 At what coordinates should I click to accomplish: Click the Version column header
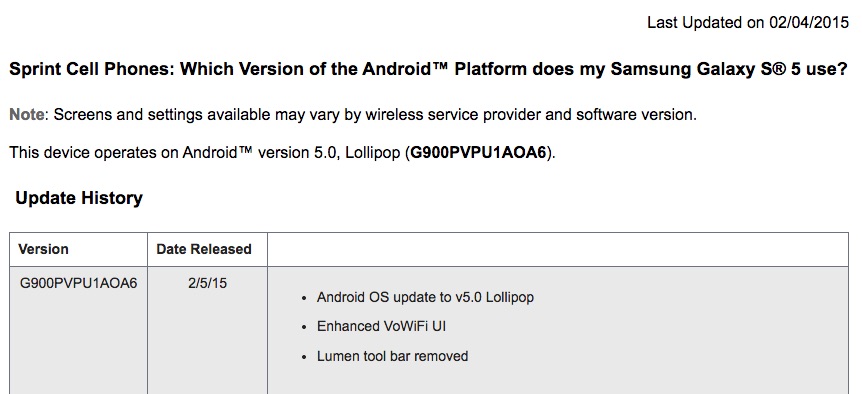(x=78, y=249)
